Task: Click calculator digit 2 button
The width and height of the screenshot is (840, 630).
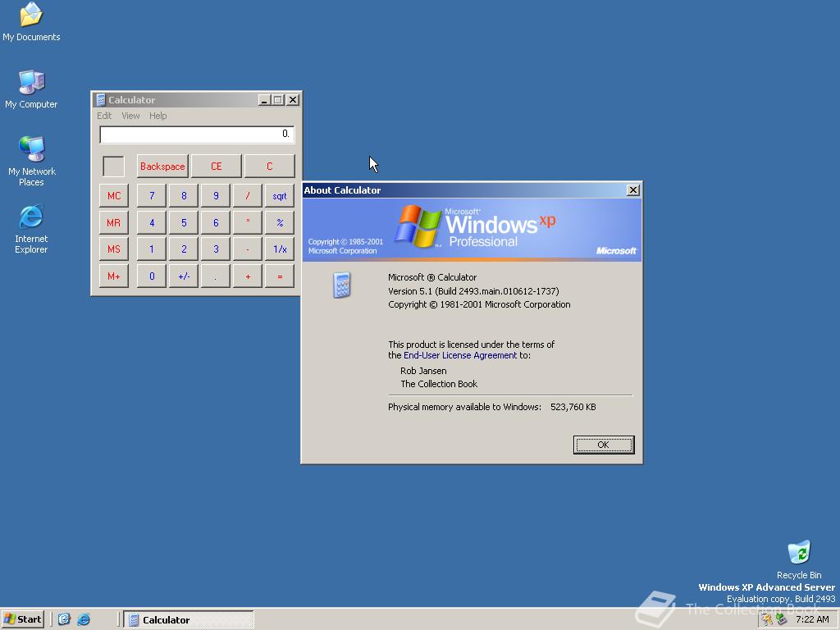Action: click(x=184, y=249)
